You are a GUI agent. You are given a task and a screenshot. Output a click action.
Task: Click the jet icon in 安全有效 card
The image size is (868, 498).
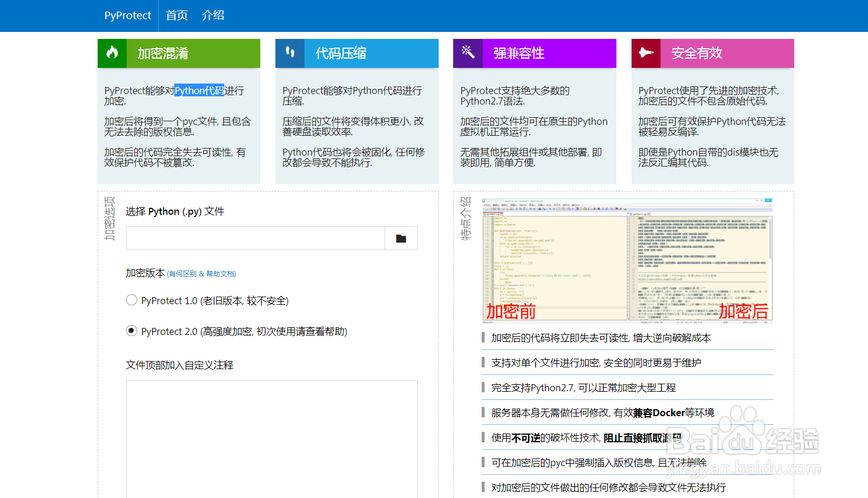click(646, 53)
